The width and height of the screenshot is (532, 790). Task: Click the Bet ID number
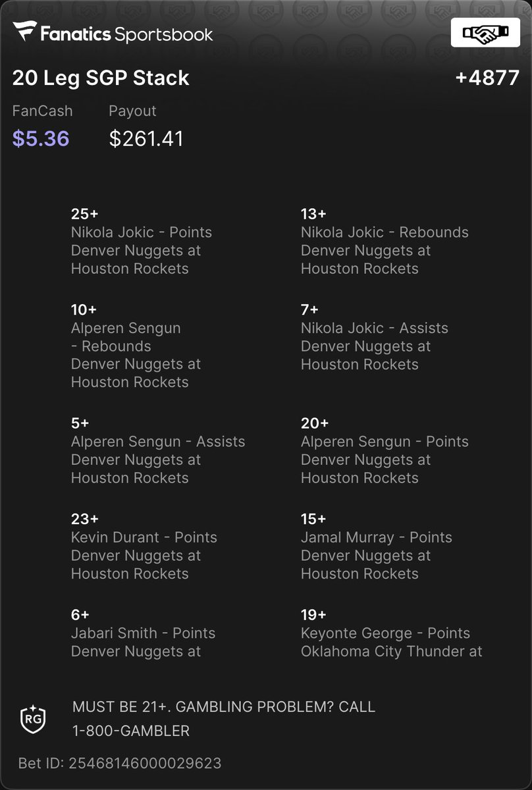147,764
